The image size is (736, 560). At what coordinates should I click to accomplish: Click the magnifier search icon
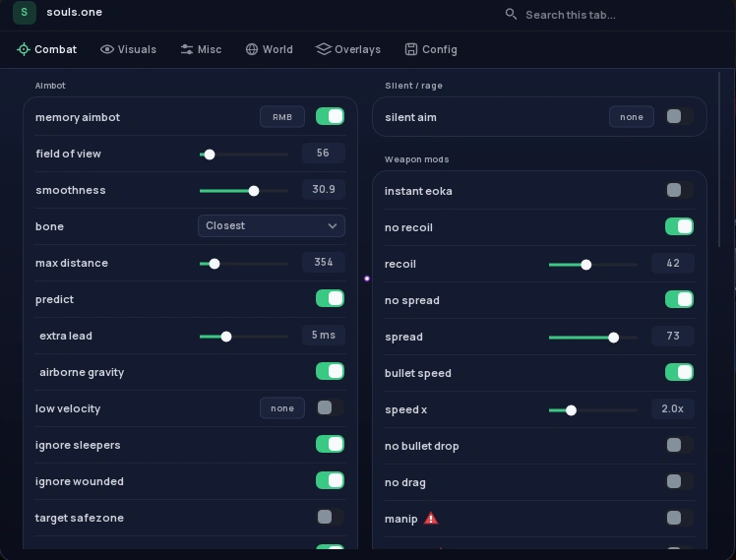[511, 15]
